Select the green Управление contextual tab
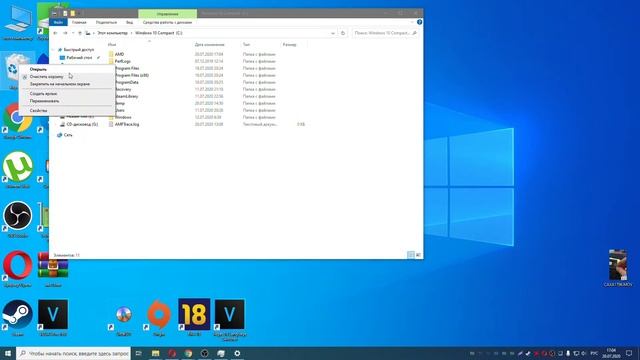The width and height of the screenshot is (640, 360). pyautogui.click(x=168, y=13)
